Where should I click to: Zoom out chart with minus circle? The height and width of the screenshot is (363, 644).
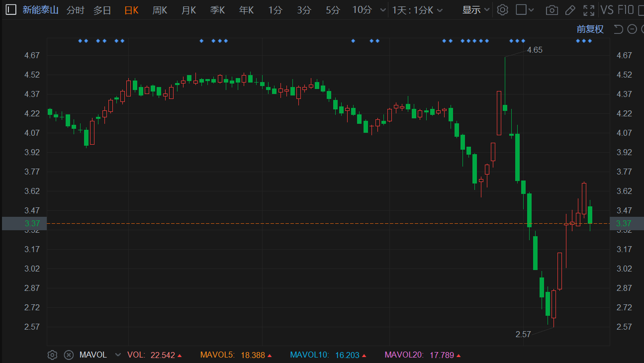click(632, 29)
